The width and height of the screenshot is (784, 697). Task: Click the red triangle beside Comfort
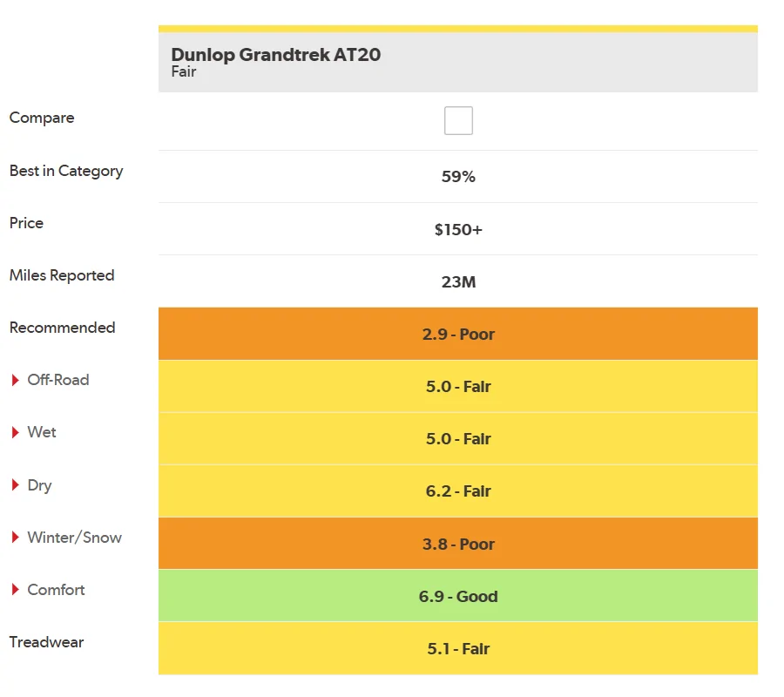tap(15, 590)
